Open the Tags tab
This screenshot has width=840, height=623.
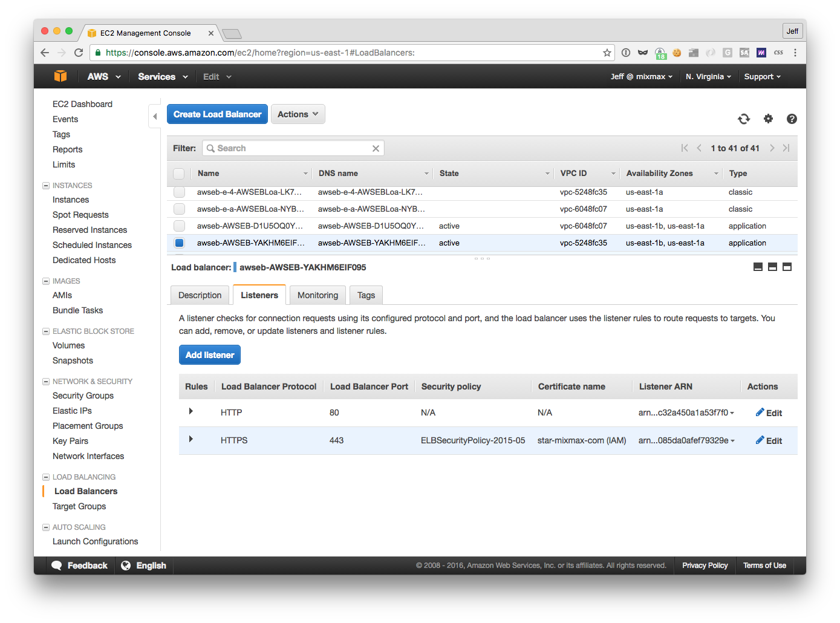tap(366, 295)
